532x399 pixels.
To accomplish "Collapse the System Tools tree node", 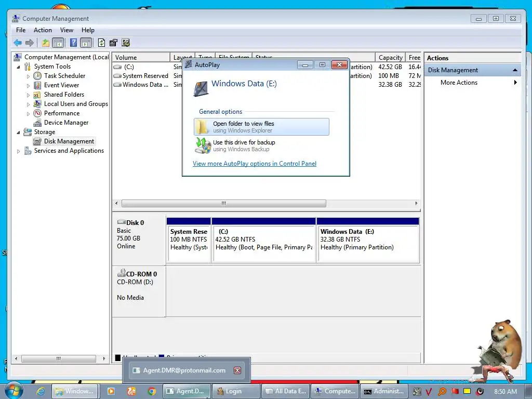I will 19,67.
